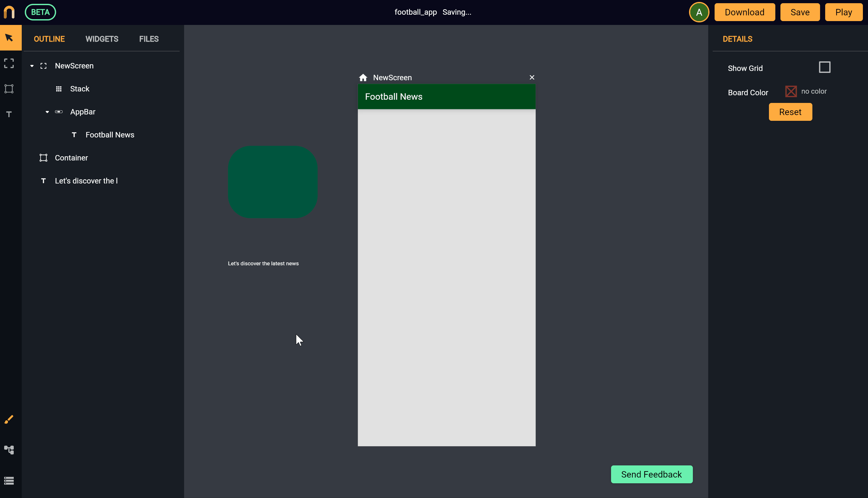Open the user avatar A menu
The image size is (868, 498).
699,12
